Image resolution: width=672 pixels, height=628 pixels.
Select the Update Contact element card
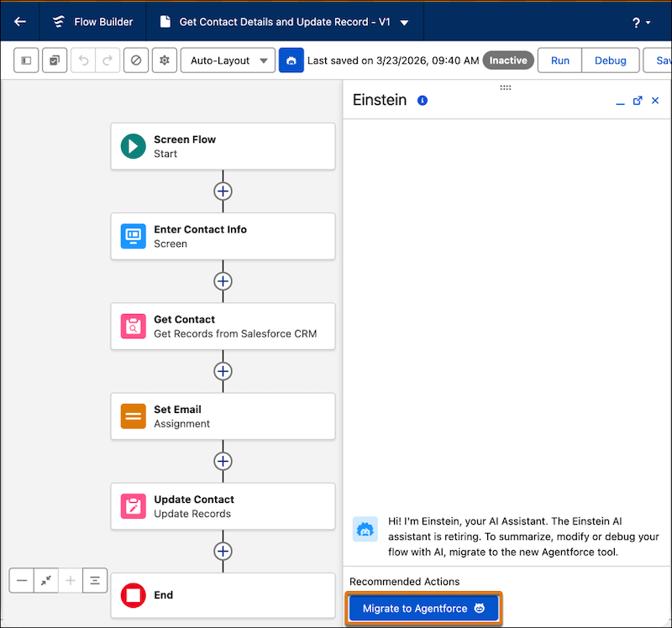pyautogui.click(x=223, y=506)
